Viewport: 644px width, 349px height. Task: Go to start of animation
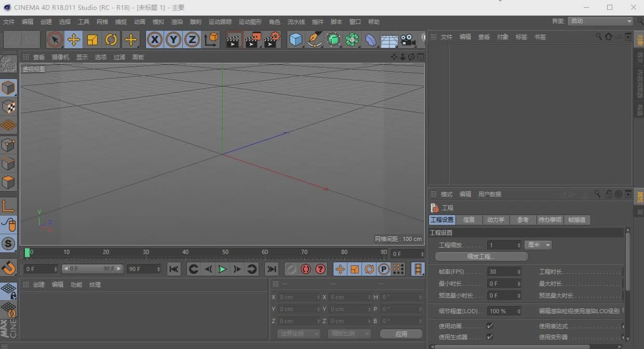point(174,269)
